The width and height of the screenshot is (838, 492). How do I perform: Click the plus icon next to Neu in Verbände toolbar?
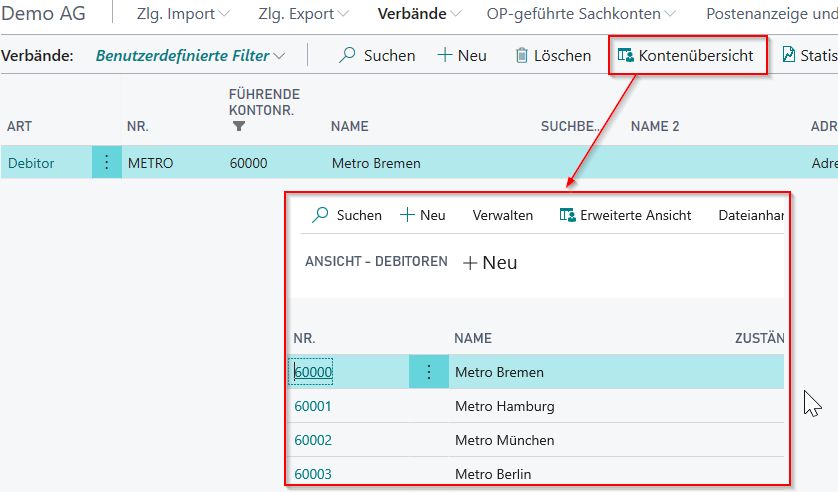445,55
